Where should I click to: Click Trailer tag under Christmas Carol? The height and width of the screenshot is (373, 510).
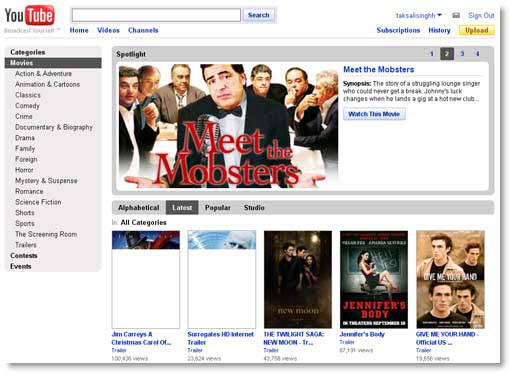[x=119, y=350]
